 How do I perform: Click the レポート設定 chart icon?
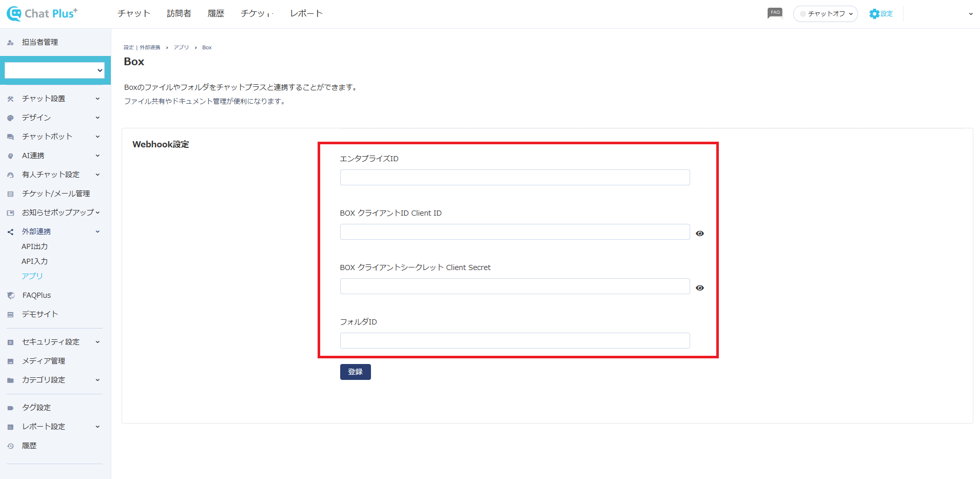tap(10, 427)
